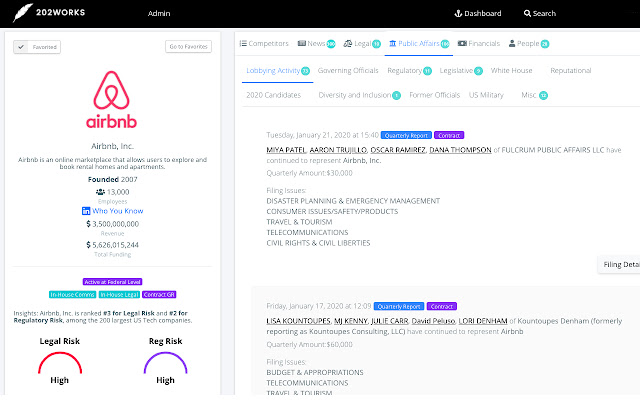
Task: Select the Legislative sub-tab
Action: pyautogui.click(x=461, y=71)
